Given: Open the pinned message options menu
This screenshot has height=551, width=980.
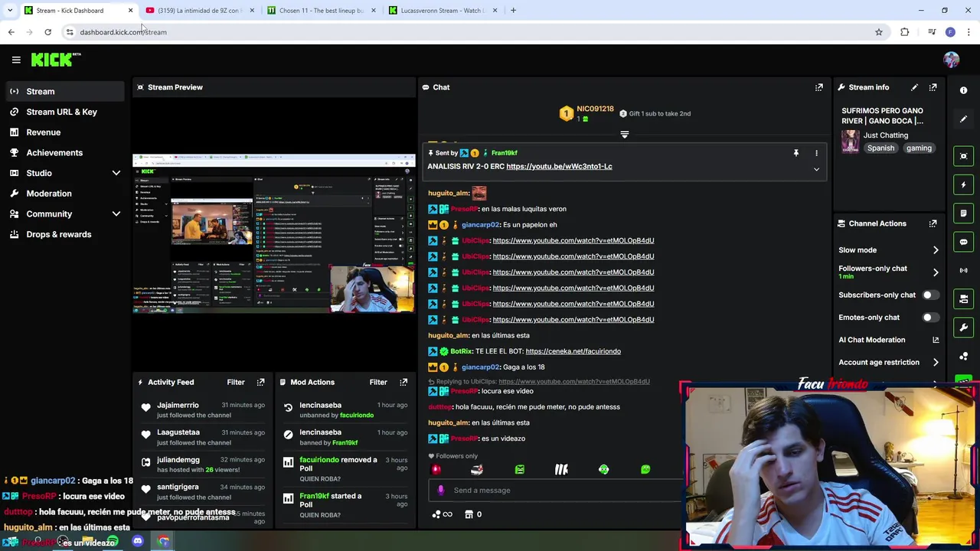Looking at the screenshot, I should point(816,153).
